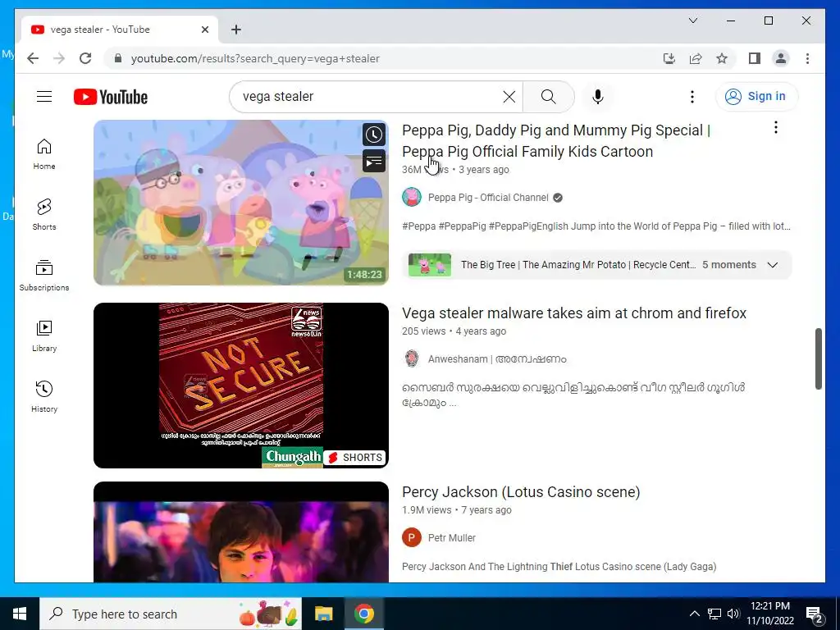The height and width of the screenshot is (630, 840).
Task: Open Peppa Pig Daddy Pig video title
Action: (x=555, y=141)
